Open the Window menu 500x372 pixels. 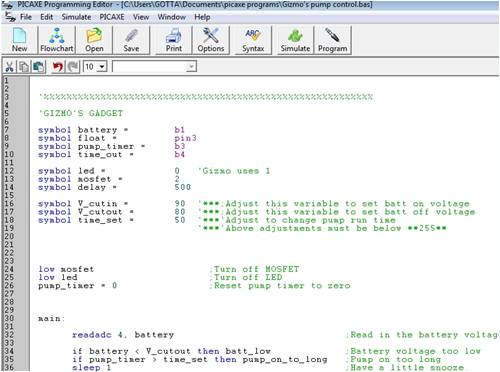171,17
